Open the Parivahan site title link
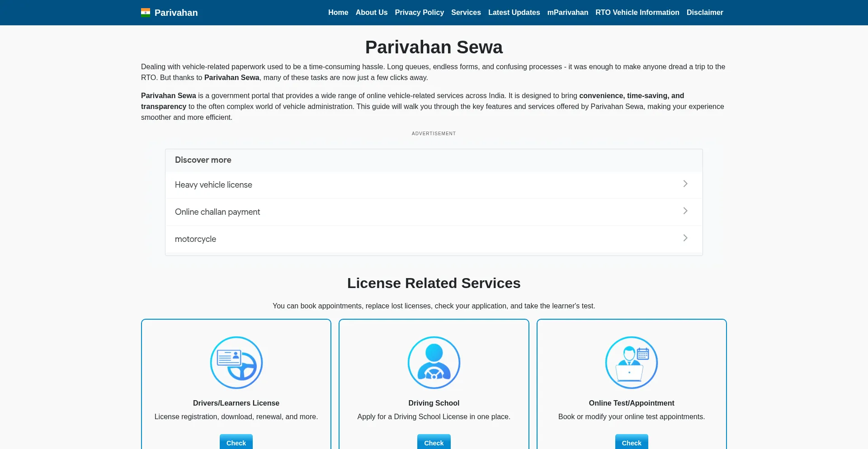The width and height of the screenshot is (868, 449). (x=176, y=13)
